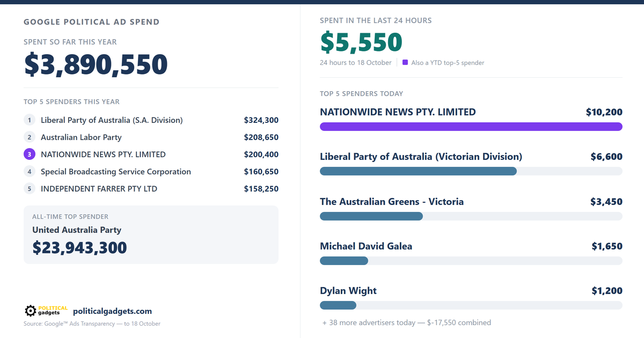The width and height of the screenshot is (644, 338).
Task: Select INDEPENDENT FARRER PTY LTD row
Action: coord(99,189)
